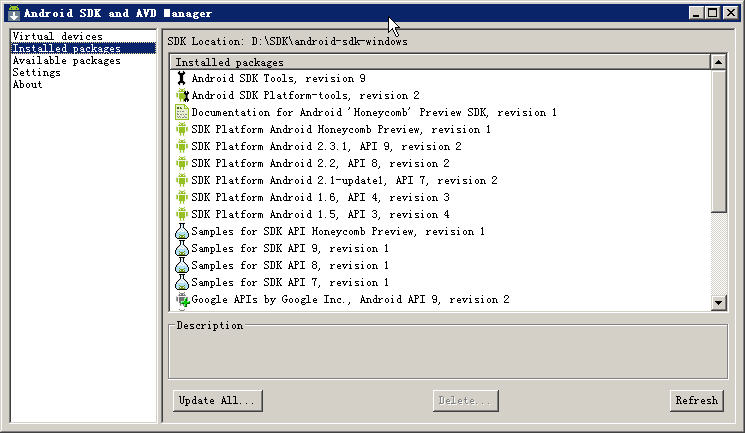Viewport: 745px width, 433px height.
Task: Select Samples for SDK API 7 entry
Action: click(x=290, y=282)
